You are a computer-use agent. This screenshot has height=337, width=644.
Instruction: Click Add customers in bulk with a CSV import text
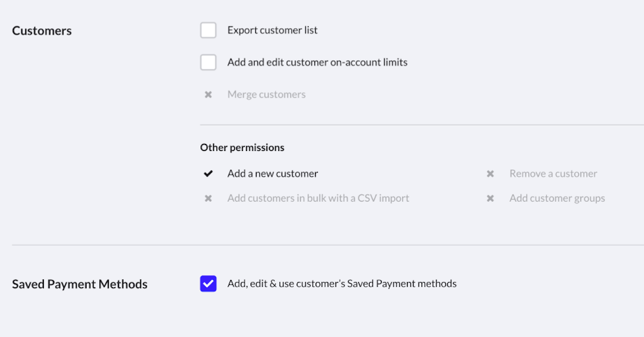pyautogui.click(x=318, y=198)
